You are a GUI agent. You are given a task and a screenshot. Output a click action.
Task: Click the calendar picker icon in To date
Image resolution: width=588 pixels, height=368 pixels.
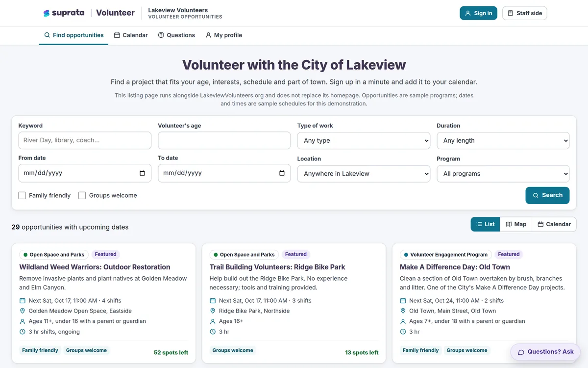282,173
